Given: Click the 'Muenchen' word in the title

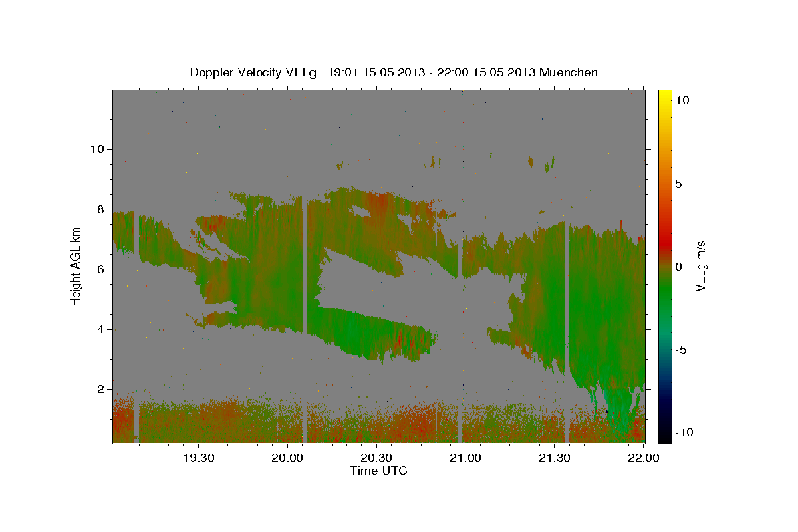Looking at the screenshot, I should click(569, 72).
